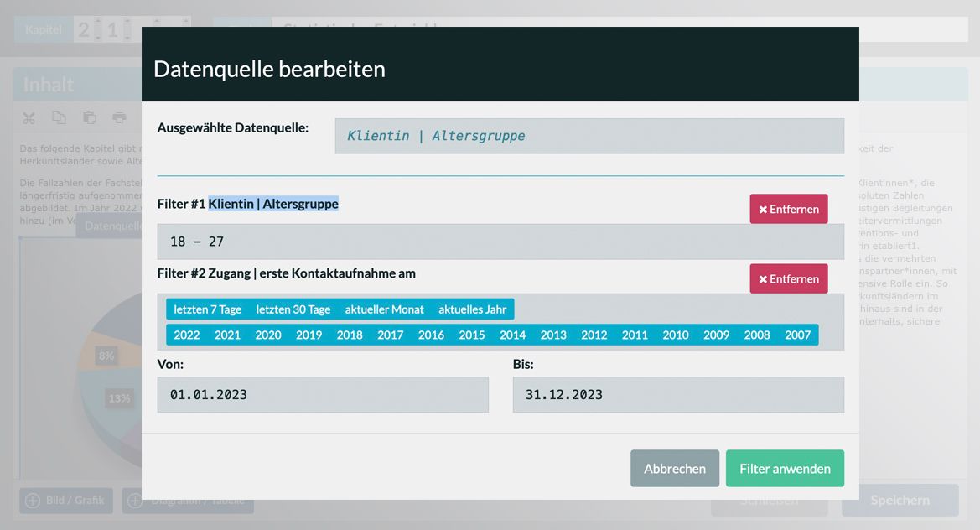Choose 'aktueller Monat' date preset
The image size is (980, 530).
pos(384,309)
